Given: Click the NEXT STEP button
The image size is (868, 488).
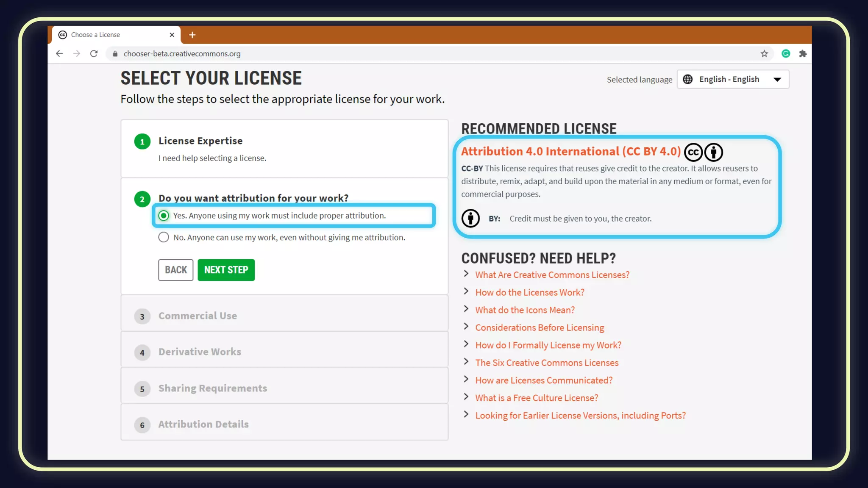Looking at the screenshot, I should point(226,270).
